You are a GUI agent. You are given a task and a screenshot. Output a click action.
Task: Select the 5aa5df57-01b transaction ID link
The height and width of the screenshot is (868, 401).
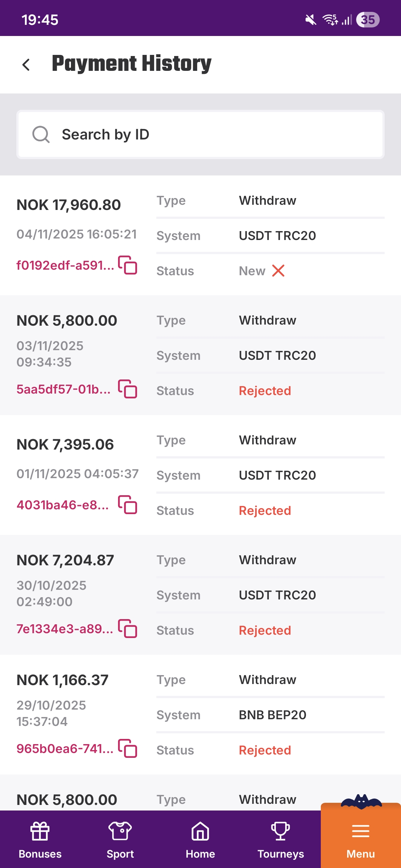click(x=63, y=389)
